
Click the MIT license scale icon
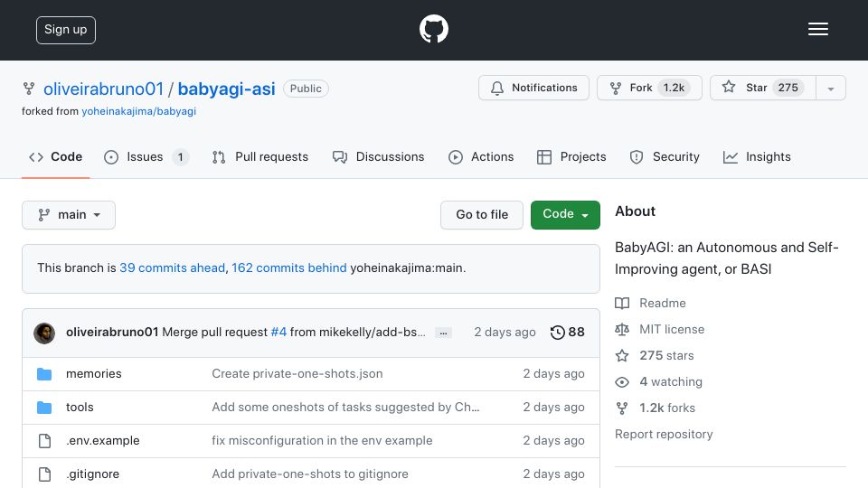point(622,329)
